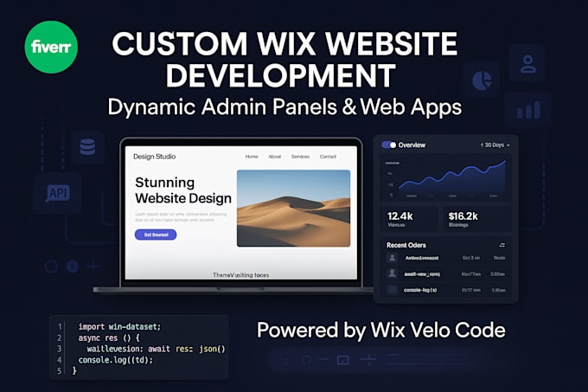Click the blue Get Started button

click(x=156, y=235)
